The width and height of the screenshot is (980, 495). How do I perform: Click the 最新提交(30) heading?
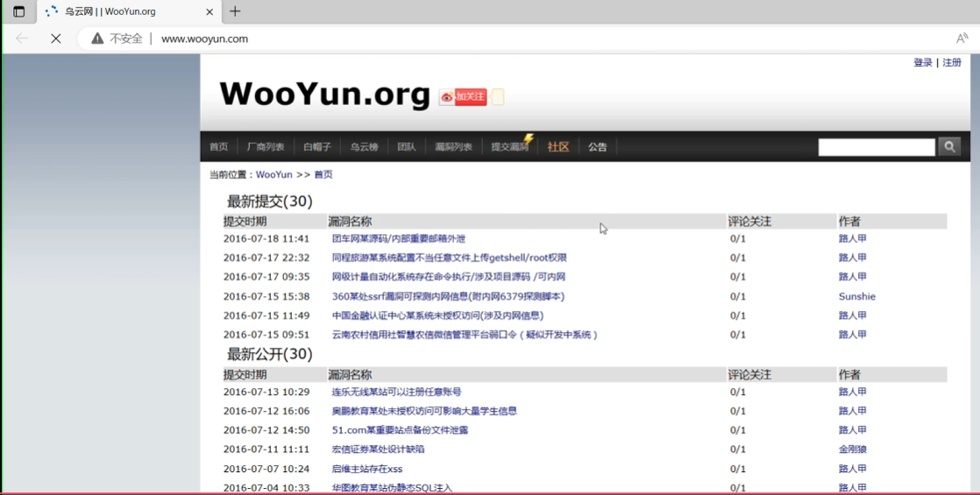coord(269,202)
